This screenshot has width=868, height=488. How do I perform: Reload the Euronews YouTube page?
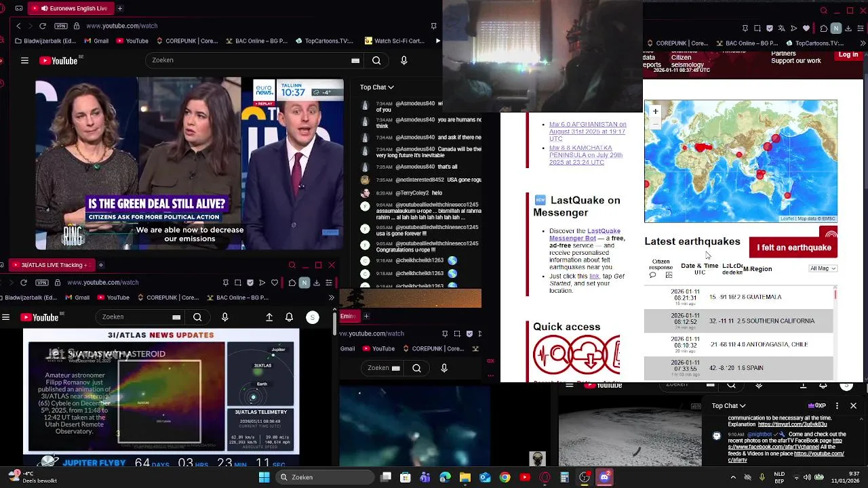(x=43, y=26)
